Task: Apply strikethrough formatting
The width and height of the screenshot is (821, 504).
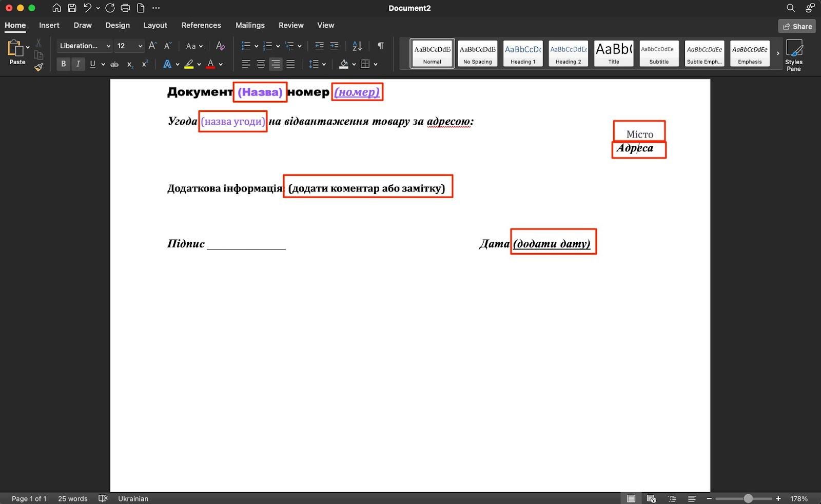Action: pyautogui.click(x=114, y=64)
